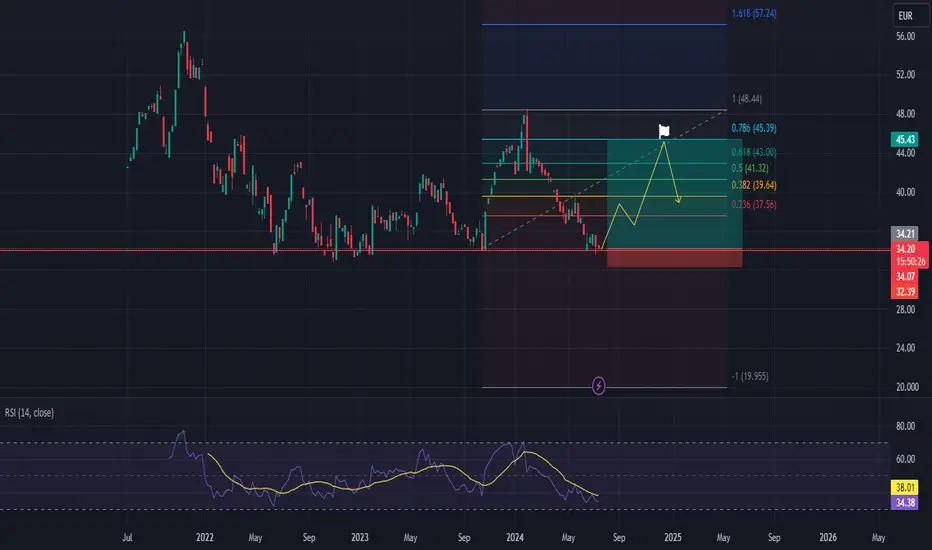Select the white flag marker on chart
The image size is (932, 550).
(x=664, y=131)
